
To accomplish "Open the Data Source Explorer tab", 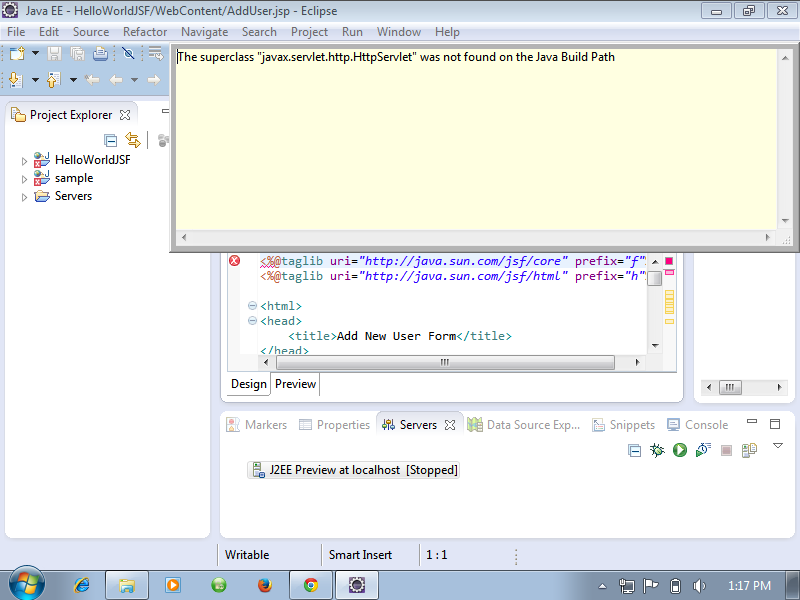I will click(x=524, y=424).
